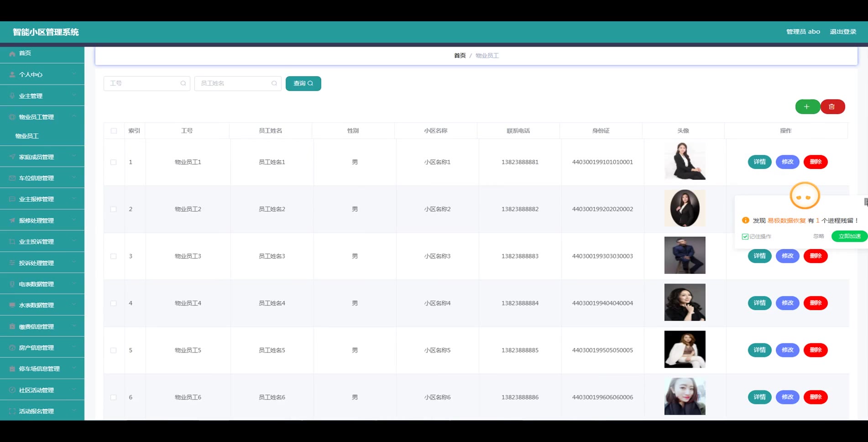
Task: Expand the 业主管理 menu chevron
Action: pos(74,95)
